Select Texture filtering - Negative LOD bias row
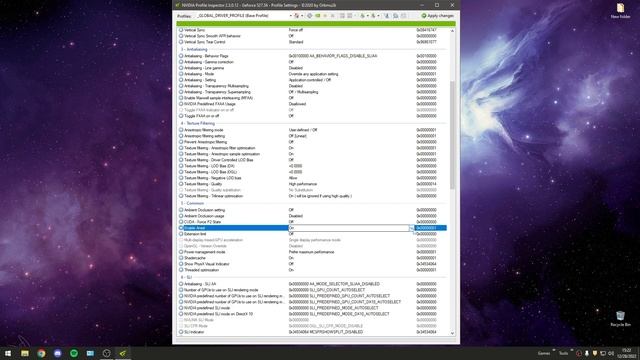This screenshot has height=360, width=640. pyautogui.click(x=312, y=178)
